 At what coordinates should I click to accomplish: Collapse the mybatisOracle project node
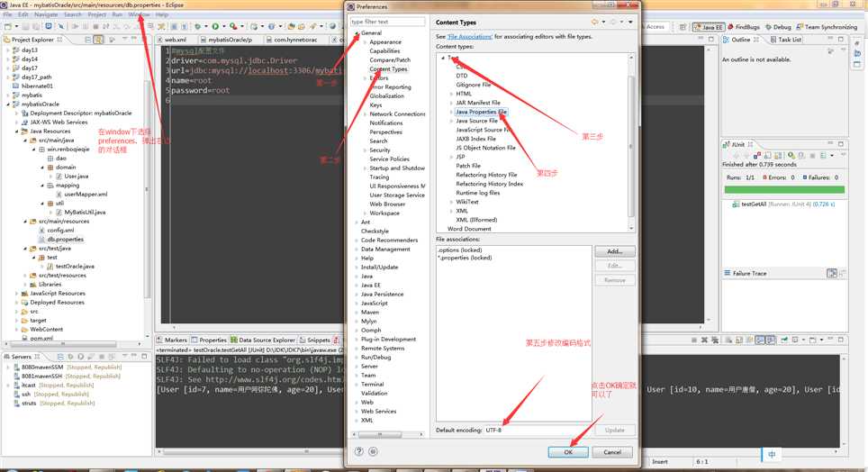coord(8,104)
